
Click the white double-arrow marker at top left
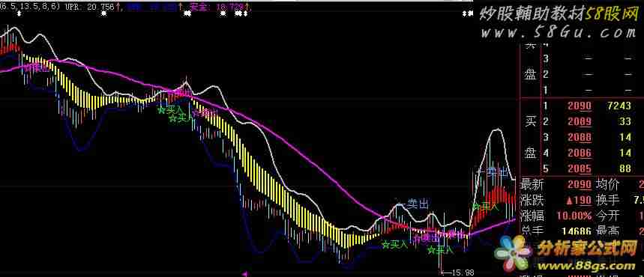point(19,13)
